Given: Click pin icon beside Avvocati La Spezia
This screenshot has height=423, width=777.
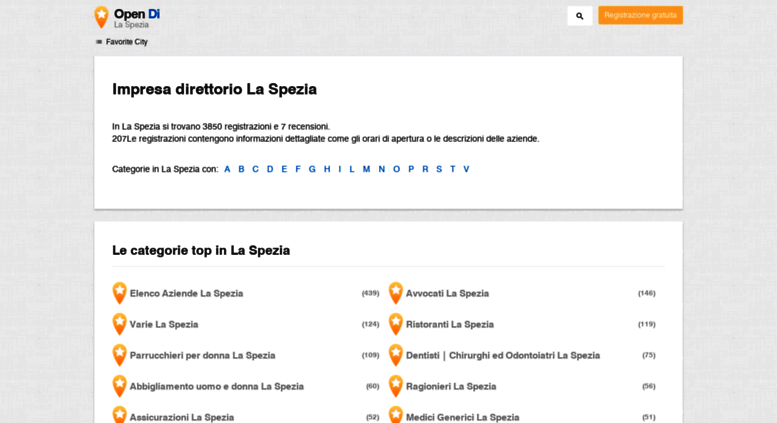Looking at the screenshot, I should click(395, 293).
